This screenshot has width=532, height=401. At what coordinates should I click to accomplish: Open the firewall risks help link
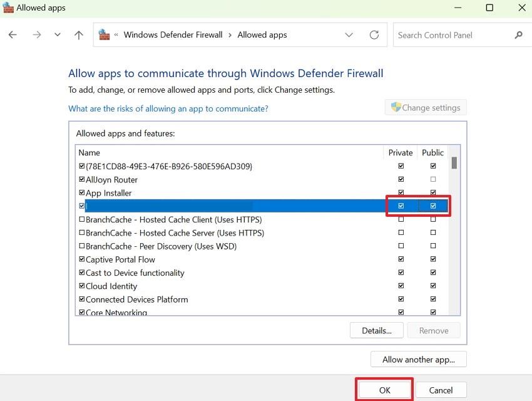coord(168,108)
